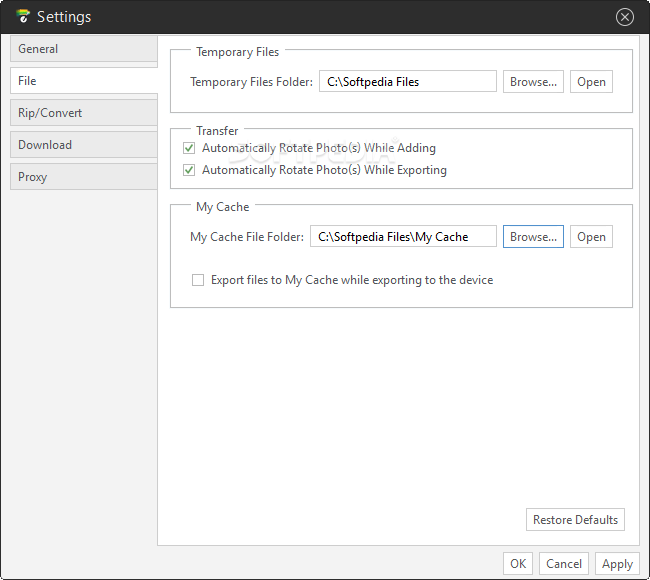This screenshot has width=650, height=580.
Task: Open the Temporary Files Folder
Action: (591, 82)
